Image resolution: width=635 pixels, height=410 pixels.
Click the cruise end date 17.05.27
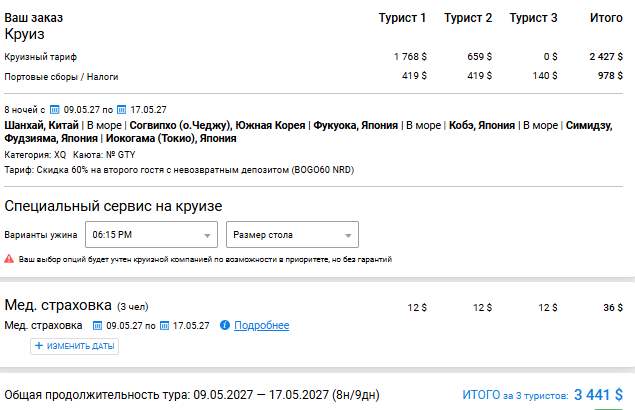click(148, 110)
